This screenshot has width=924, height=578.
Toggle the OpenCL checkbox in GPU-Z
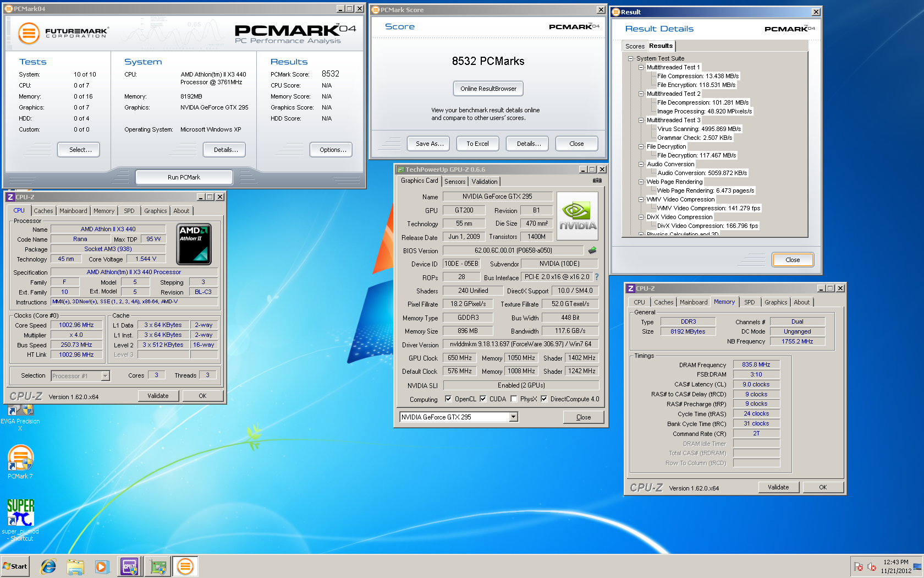click(x=448, y=399)
